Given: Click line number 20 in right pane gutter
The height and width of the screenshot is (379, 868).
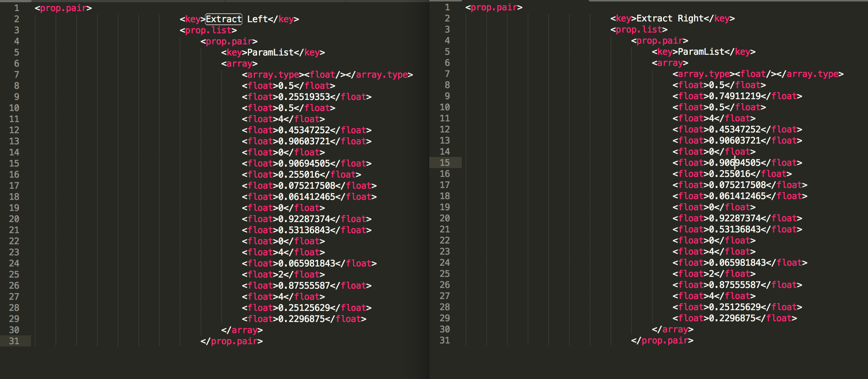Looking at the screenshot, I should coord(445,218).
